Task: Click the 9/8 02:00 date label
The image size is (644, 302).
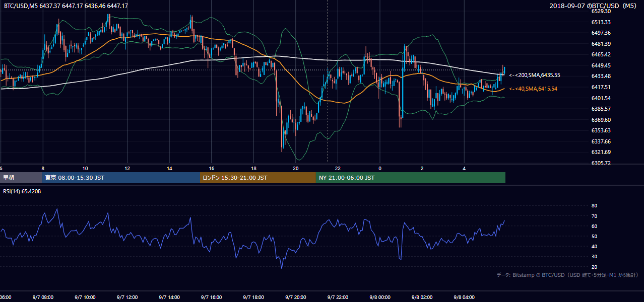Action: (422, 297)
